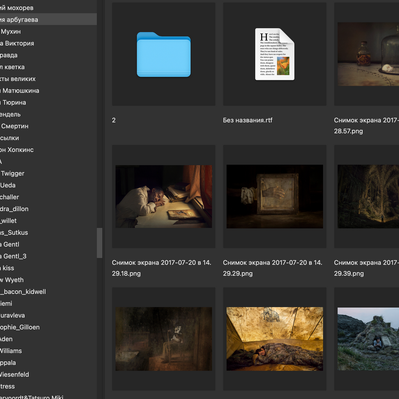Select the 'мохорев' sidebar row

48,8
